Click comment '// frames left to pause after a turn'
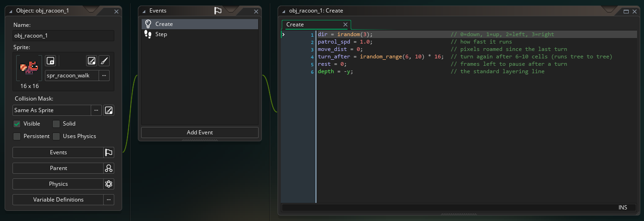The image size is (644, 221). tap(509, 64)
